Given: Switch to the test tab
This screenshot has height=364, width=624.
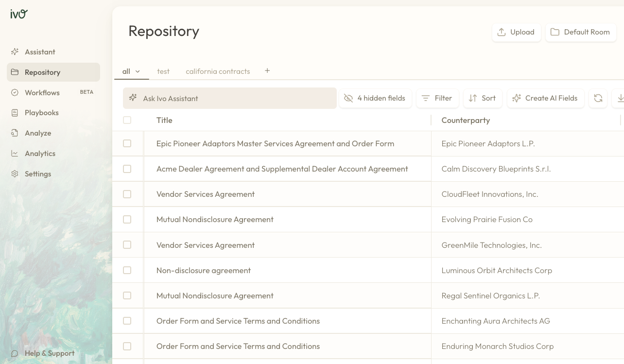Looking at the screenshot, I should coord(163,71).
